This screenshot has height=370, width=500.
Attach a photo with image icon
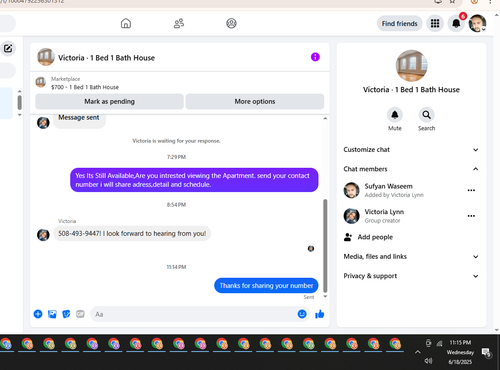point(52,314)
